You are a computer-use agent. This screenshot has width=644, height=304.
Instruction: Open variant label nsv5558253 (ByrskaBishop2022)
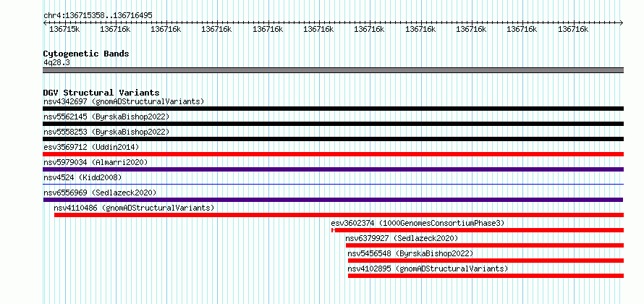click(106, 132)
